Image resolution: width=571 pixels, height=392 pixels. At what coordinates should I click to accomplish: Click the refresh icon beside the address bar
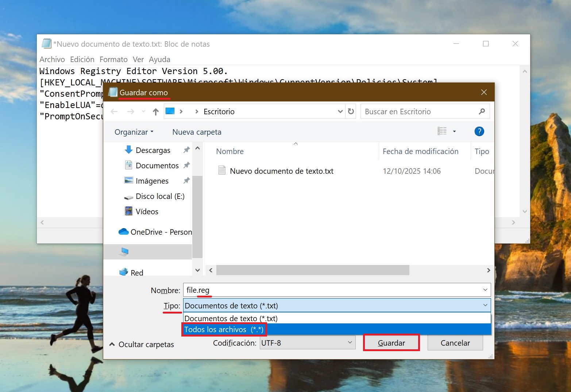click(x=351, y=111)
